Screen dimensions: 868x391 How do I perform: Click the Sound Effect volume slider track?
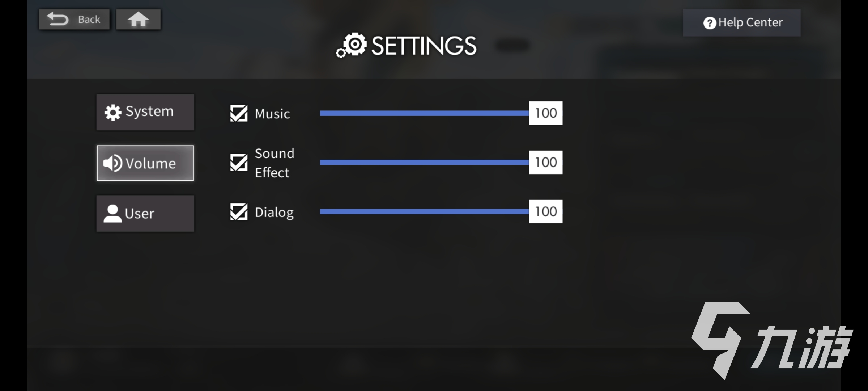(424, 163)
